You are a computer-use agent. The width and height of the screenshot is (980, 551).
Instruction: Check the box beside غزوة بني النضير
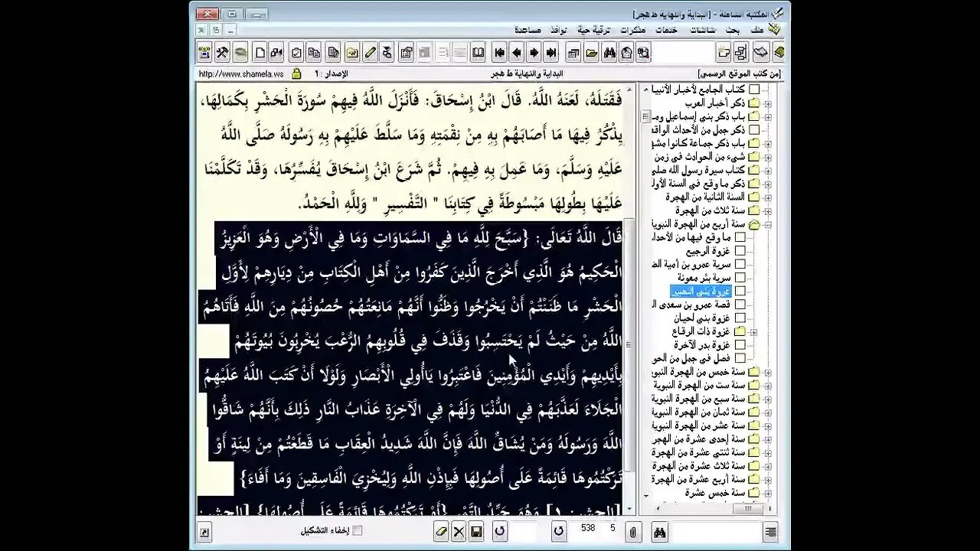740,291
